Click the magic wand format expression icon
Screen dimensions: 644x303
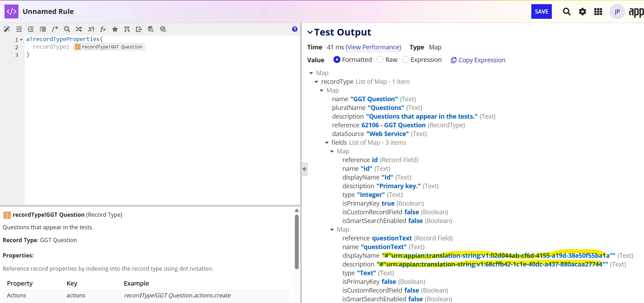(x=7, y=29)
